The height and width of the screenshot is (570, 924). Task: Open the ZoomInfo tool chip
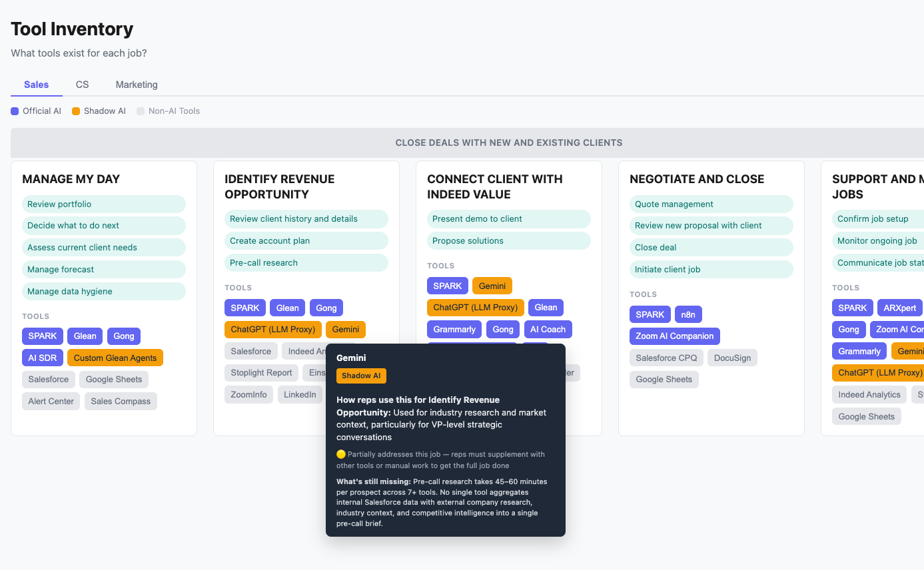(249, 395)
